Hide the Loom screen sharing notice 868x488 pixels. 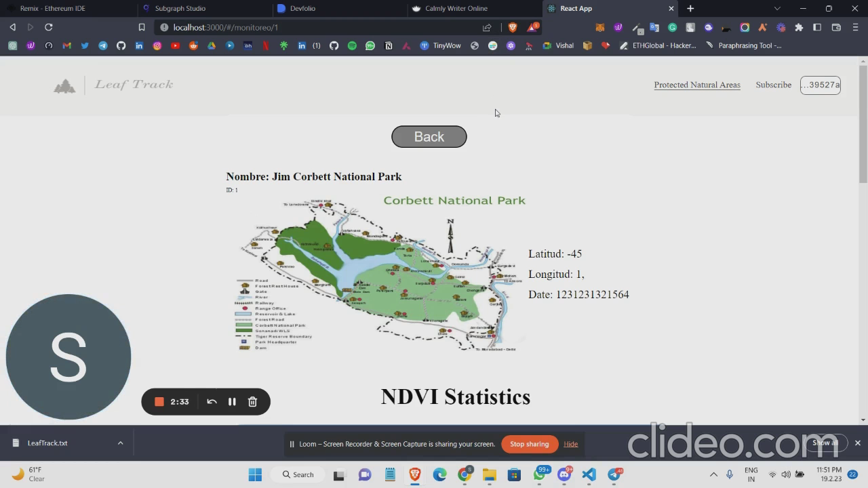[571, 444]
